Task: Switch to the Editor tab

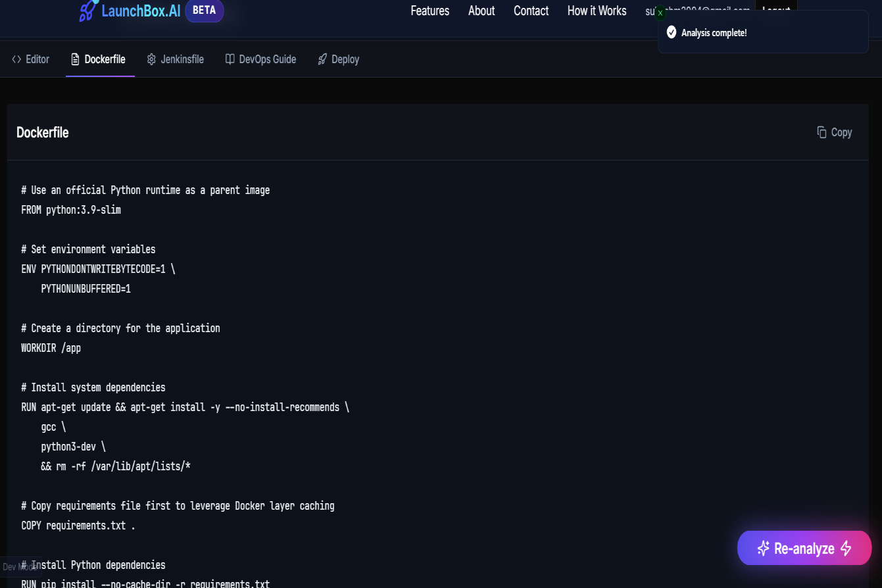Action: pos(31,59)
